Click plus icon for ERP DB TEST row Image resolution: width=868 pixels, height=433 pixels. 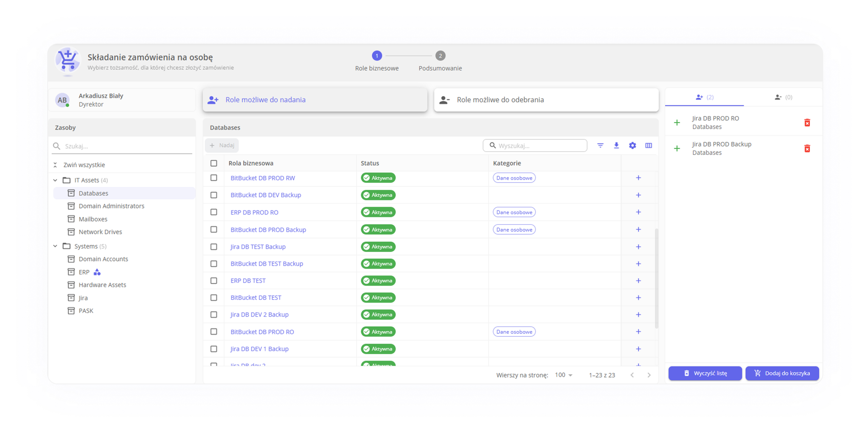[638, 281]
